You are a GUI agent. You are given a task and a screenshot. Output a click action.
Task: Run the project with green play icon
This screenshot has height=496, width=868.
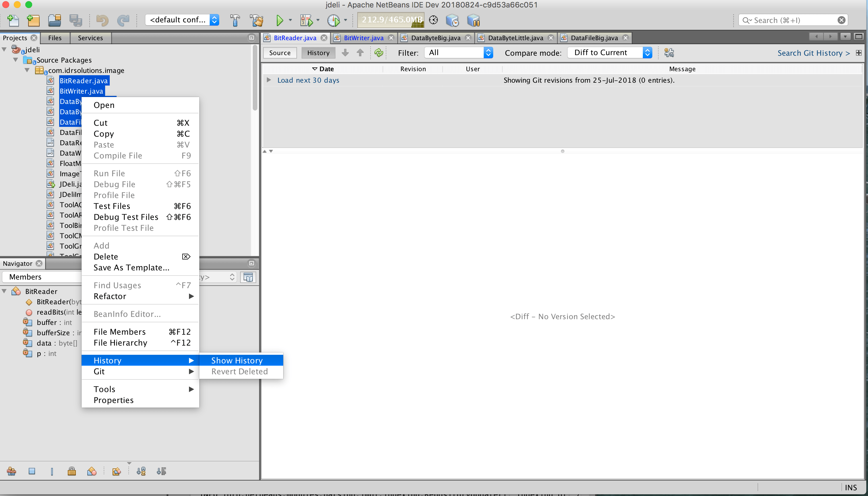click(279, 20)
